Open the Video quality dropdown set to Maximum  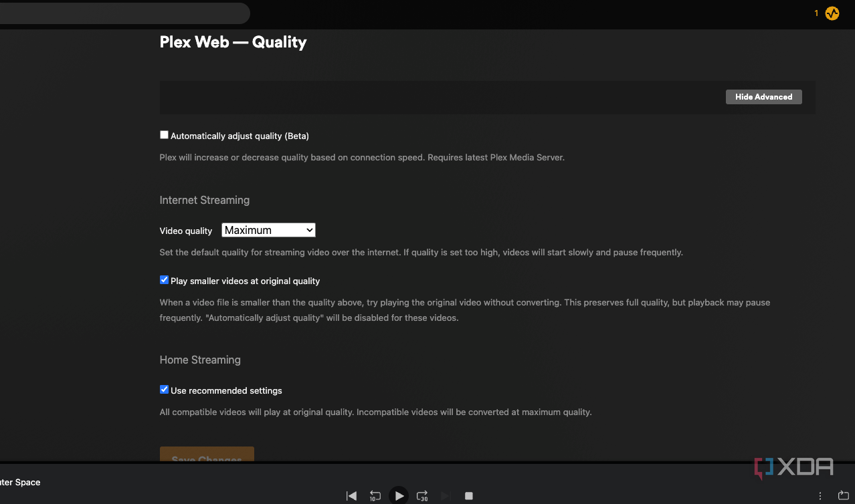[268, 230]
